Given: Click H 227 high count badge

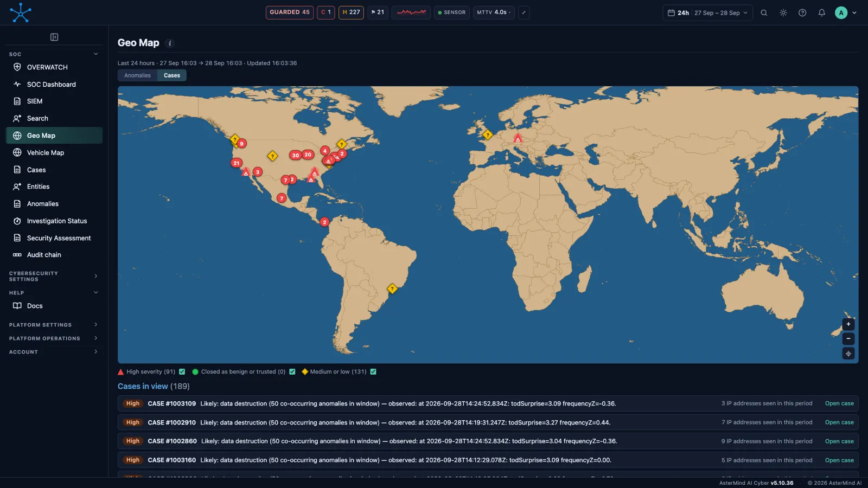Looking at the screenshot, I should pos(351,12).
